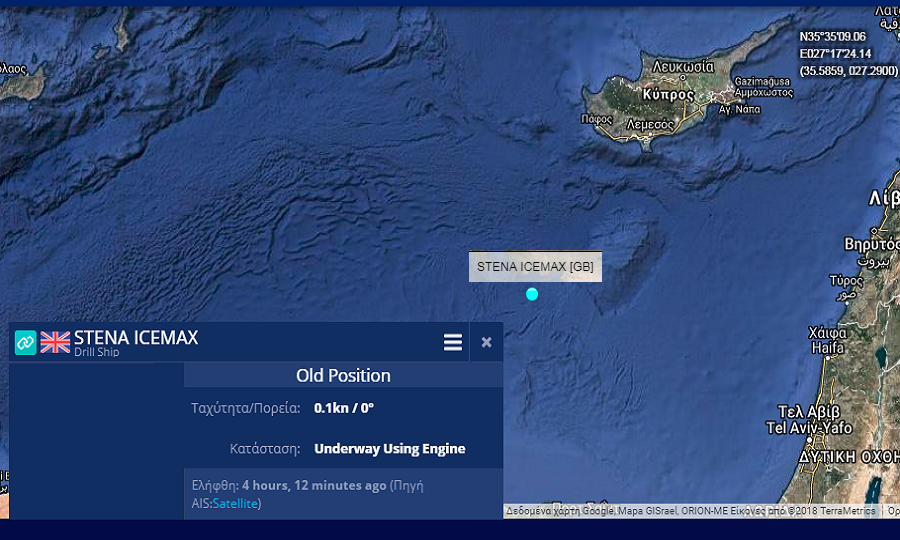
Task: Open the hamburger menu in vessel panel
Action: click(453, 342)
